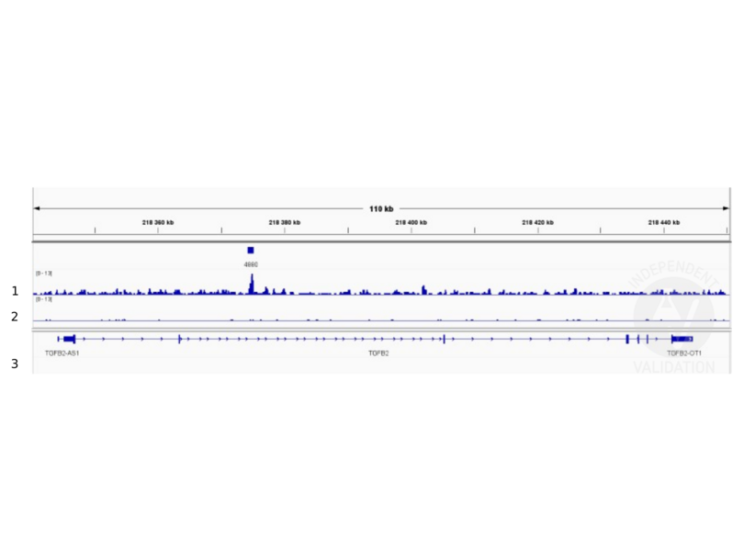Click the blue peak marker square above 4690

coord(250,250)
